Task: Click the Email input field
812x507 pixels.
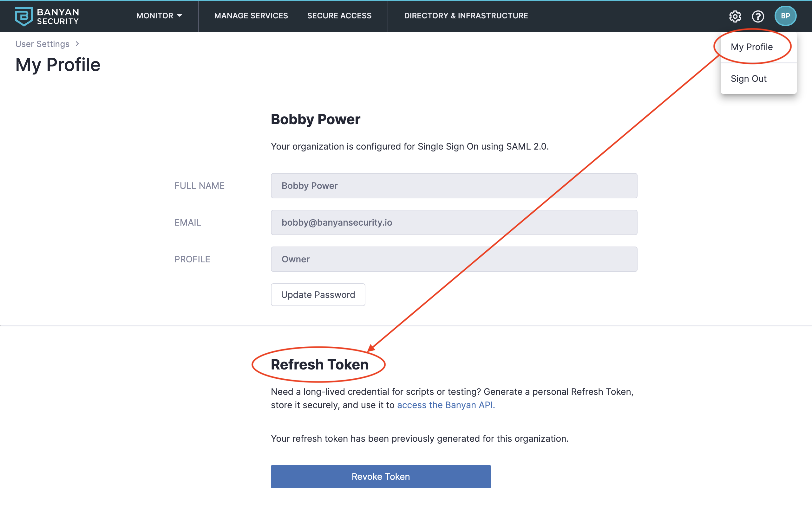Action: 454,222
